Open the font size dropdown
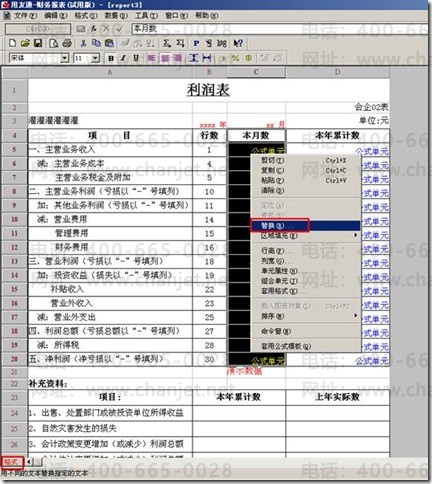 click(x=95, y=58)
